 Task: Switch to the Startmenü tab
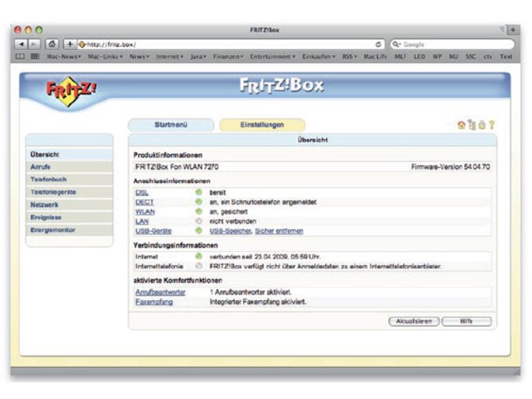click(171, 125)
